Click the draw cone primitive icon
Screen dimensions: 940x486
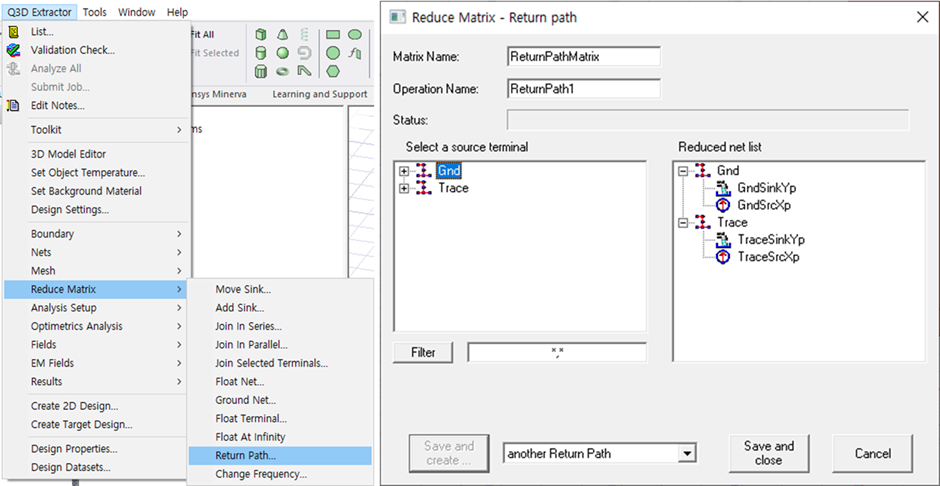[283, 35]
